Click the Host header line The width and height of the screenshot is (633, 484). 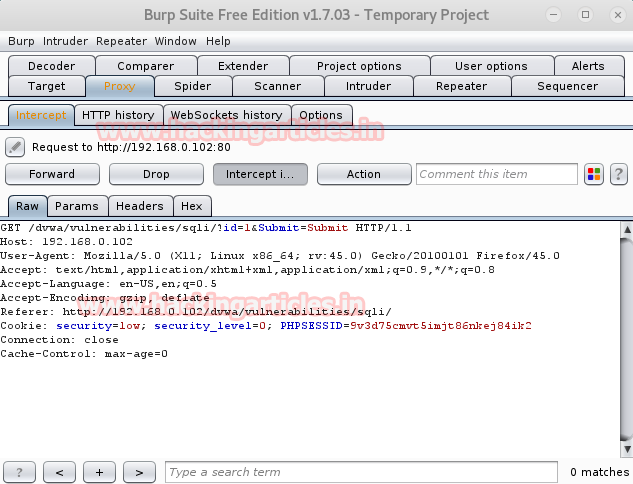(x=66, y=242)
